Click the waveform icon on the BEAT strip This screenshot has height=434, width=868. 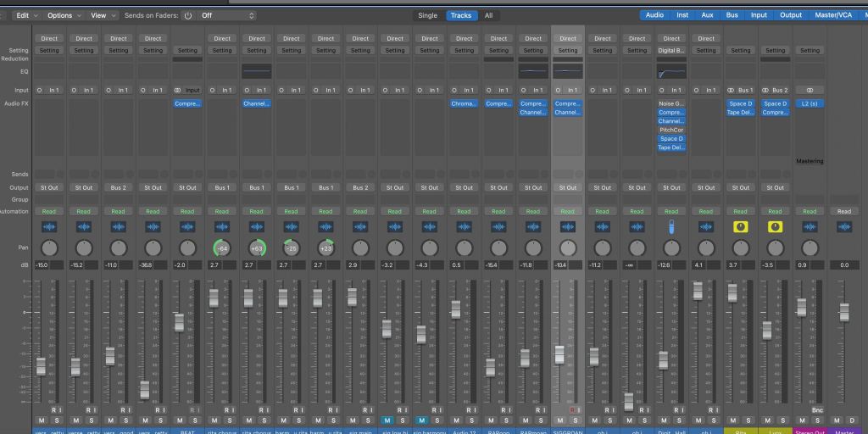point(187,227)
